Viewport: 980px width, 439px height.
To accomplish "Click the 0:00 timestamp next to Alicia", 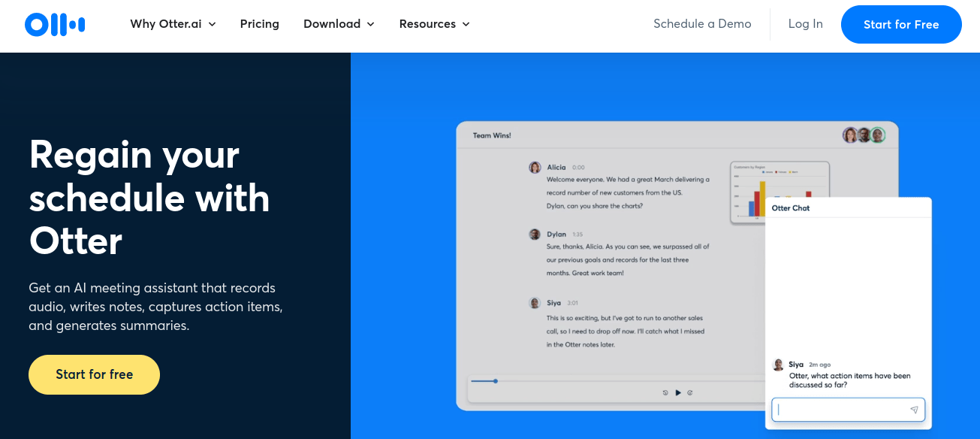I will pos(578,168).
